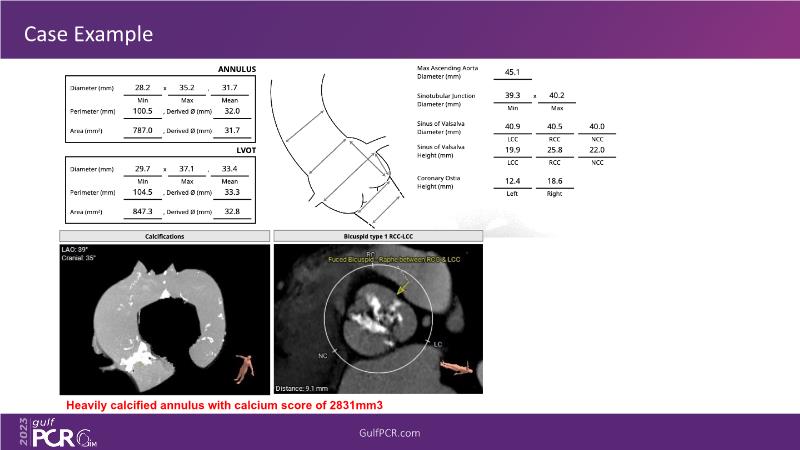Select the Bicuspid type 1 RCC-LCC header
The height and width of the screenshot is (450, 800).
coord(377,236)
